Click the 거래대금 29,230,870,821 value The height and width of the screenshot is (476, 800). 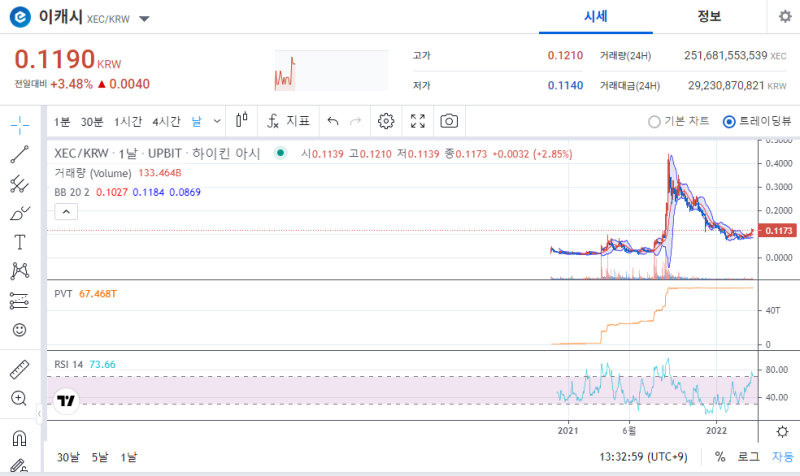click(x=726, y=85)
